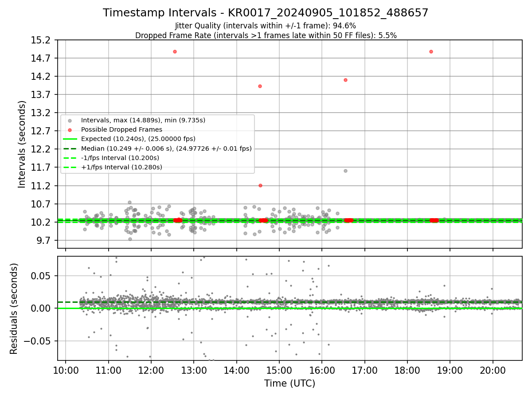The width and height of the screenshot is (532, 399).
Task: Click the red dropped-frame point at 14.1s after 16:30
Action: pos(345,80)
